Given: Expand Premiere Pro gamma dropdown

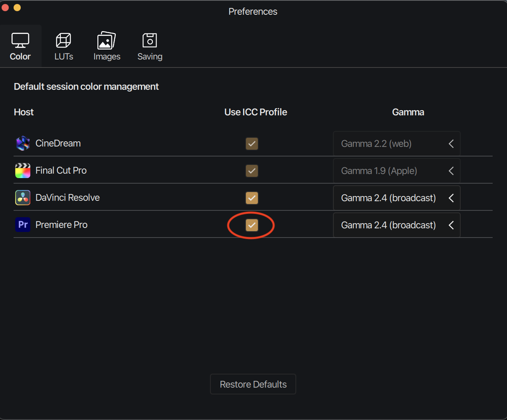Looking at the screenshot, I should tap(396, 225).
